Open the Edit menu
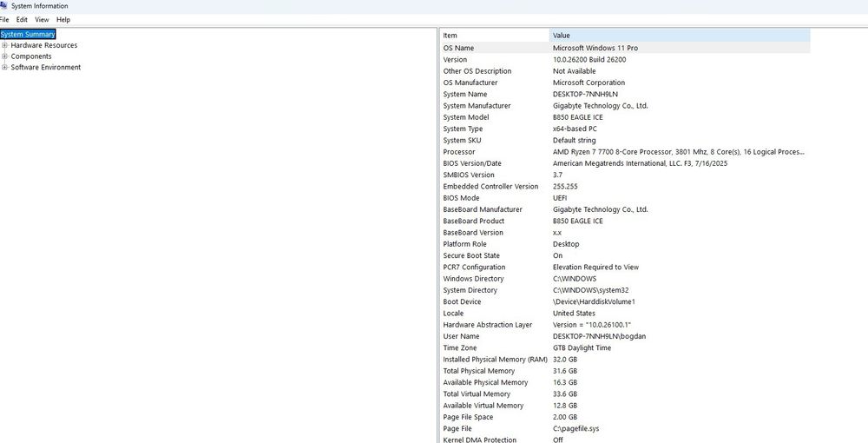This screenshot has width=868, height=443. pyautogui.click(x=22, y=19)
